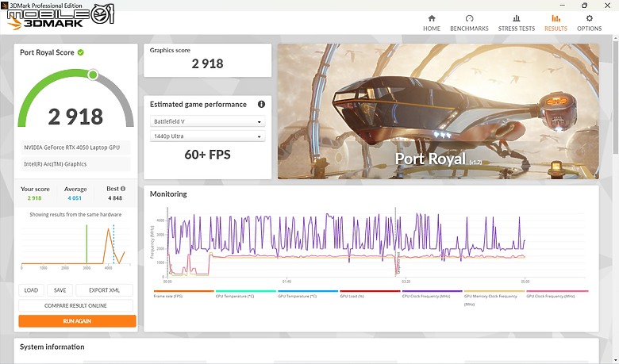The image size is (619, 364).
Task: Toggle the GPU Memory Clock Frequency legend
Action: (x=494, y=298)
